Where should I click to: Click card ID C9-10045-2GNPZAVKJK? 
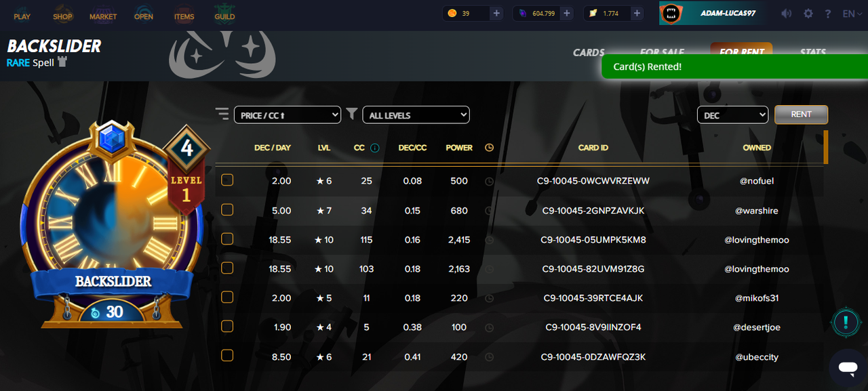coord(593,211)
